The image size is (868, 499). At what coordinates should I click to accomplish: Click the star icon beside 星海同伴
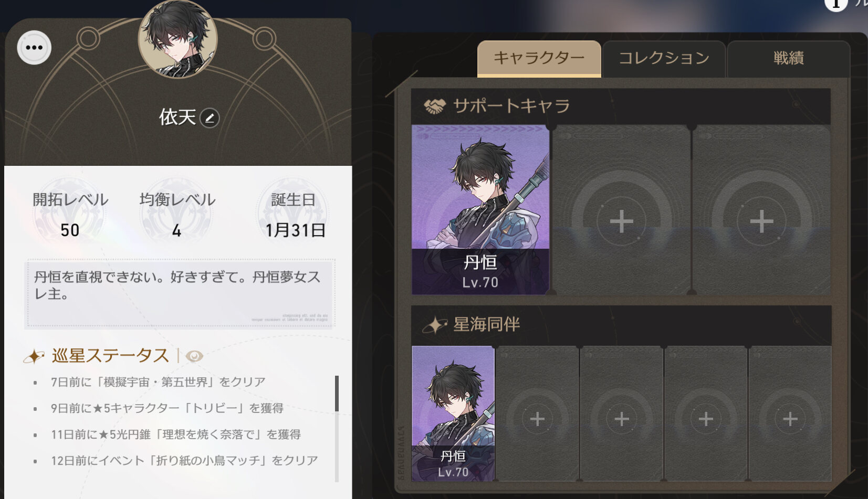(x=435, y=325)
